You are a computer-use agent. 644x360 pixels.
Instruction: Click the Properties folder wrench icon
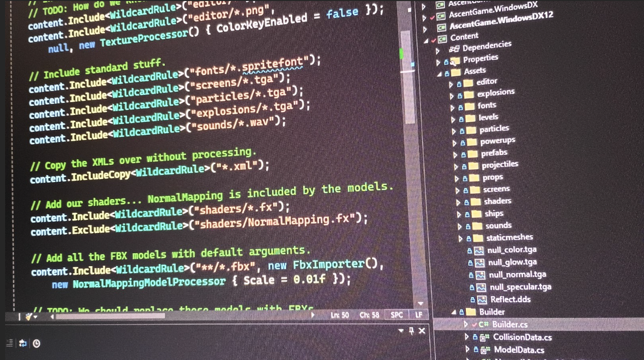[455, 61]
